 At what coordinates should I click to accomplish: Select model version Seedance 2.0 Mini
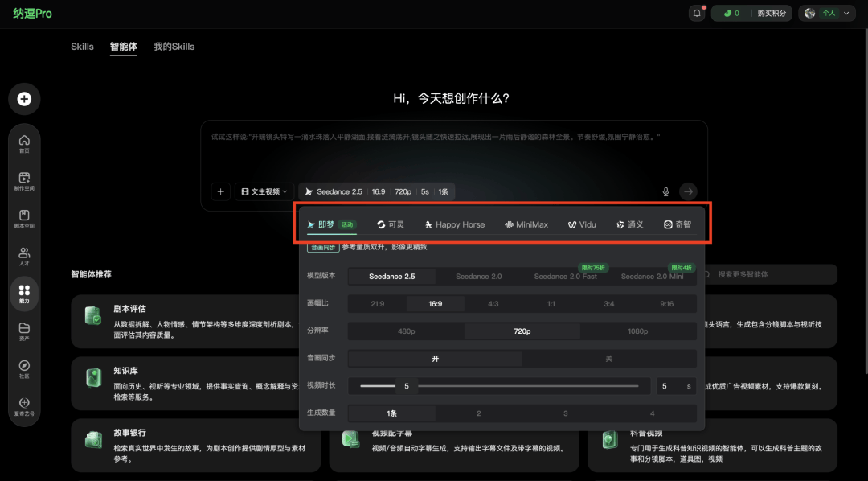tap(652, 277)
